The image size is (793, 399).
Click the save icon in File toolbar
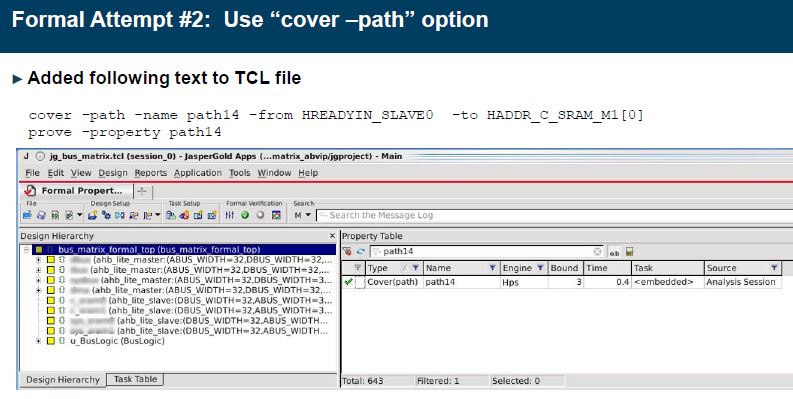click(x=41, y=215)
